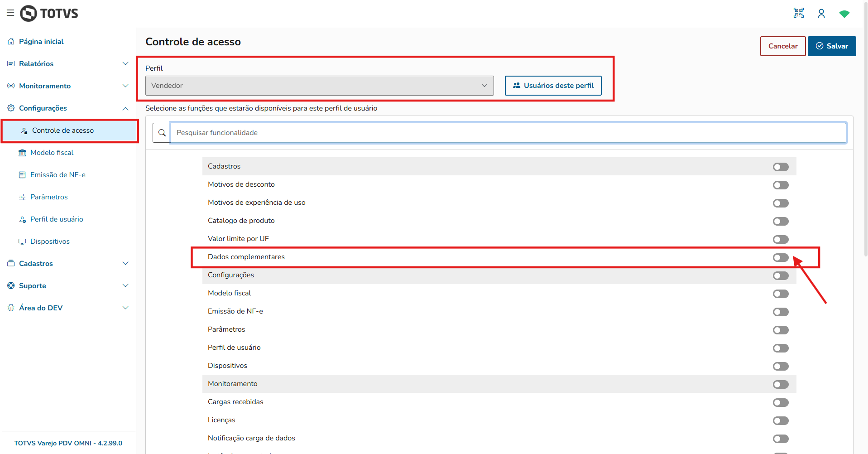868x454 pixels.
Task: Turn on Catalogo de produto toggle
Action: pos(781,221)
